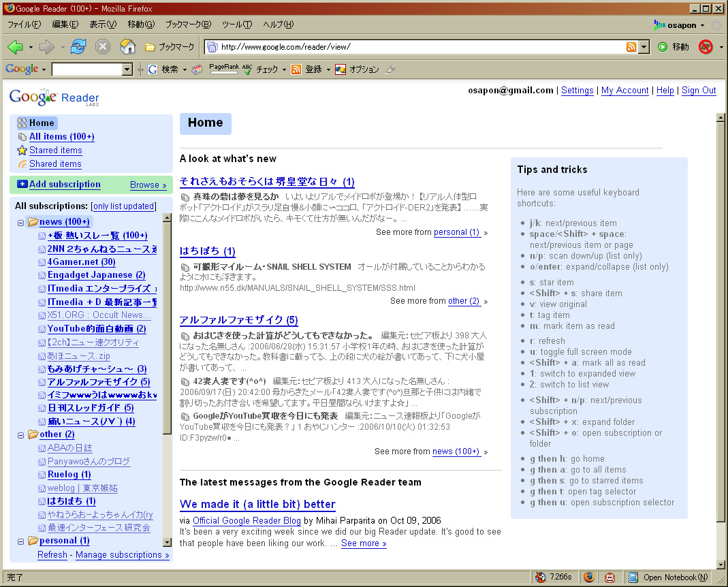Open the YouTube的面白動画 (2) feed
Screen dimensions: 728x587
97,329
